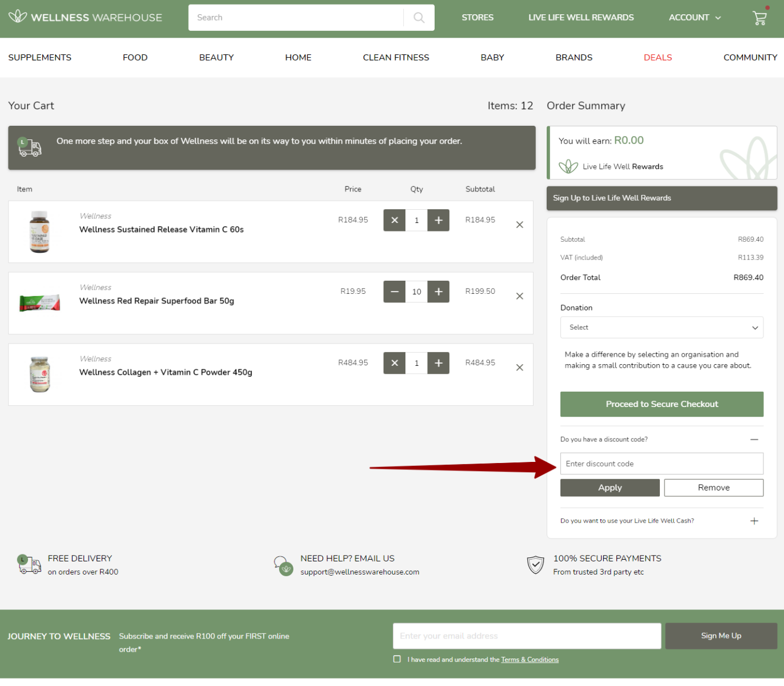The height and width of the screenshot is (686, 784).
Task: Click the Remove discount button
Action: click(x=714, y=488)
